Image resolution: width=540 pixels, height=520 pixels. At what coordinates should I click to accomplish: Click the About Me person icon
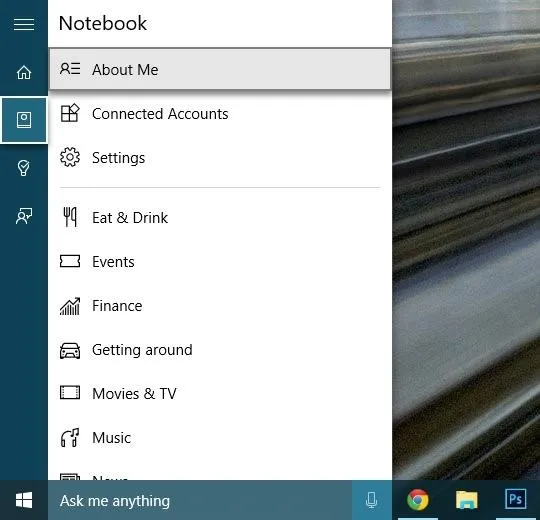pos(70,69)
